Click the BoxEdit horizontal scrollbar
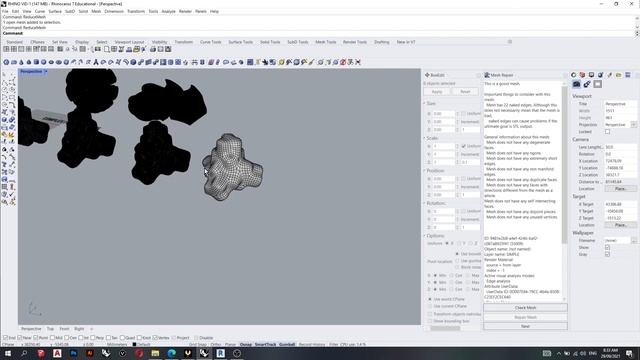 click(445, 328)
